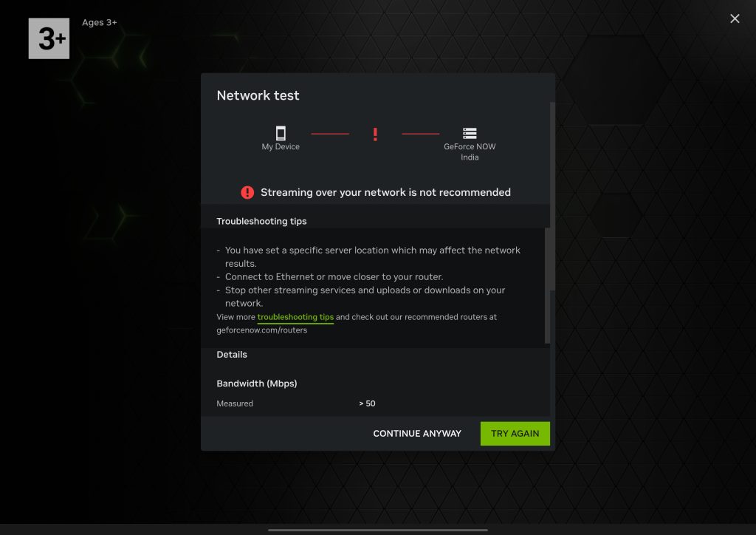The width and height of the screenshot is (756, 535).
Task: Click the red exclamation mark between the connection lines
Action: pos(375,134)
